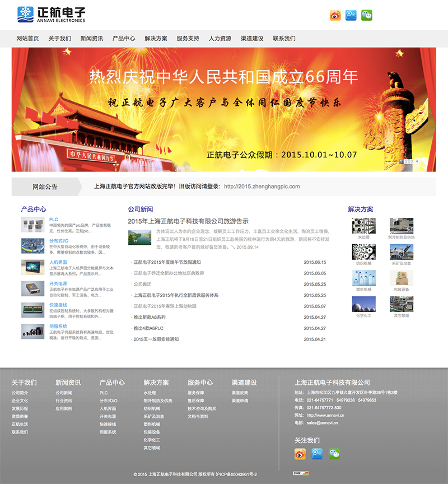Open the WeChat icon in the header
Screen dimensions: 448x484
point(367,16)
